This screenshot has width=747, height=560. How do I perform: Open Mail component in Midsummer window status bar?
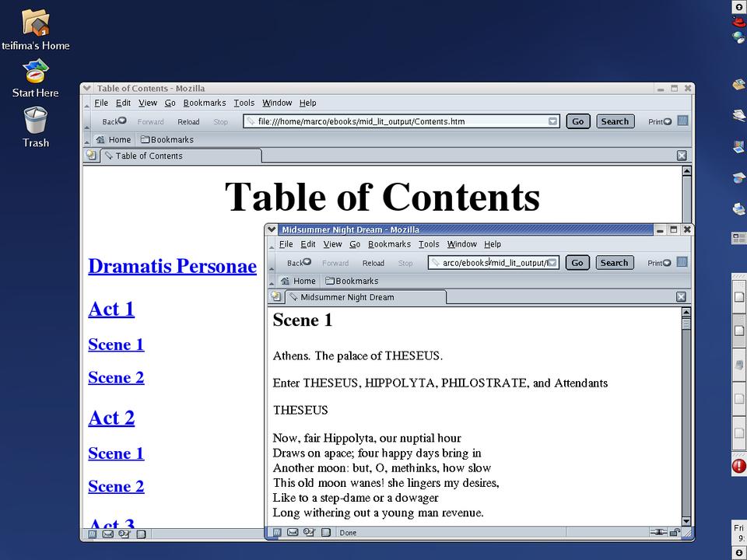tap(293, 533)
